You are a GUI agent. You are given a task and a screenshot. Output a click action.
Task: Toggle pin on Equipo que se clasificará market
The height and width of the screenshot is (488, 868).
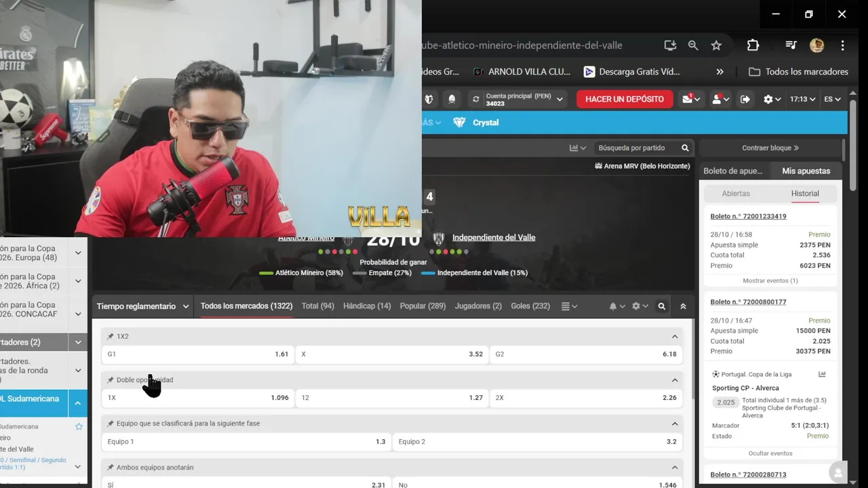[x=111, y=424]
